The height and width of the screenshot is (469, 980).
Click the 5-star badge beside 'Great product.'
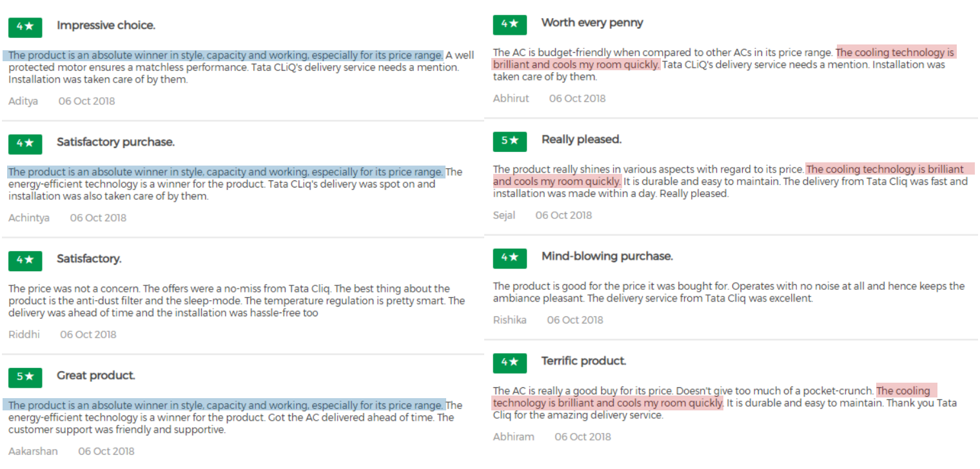[25, 376]
